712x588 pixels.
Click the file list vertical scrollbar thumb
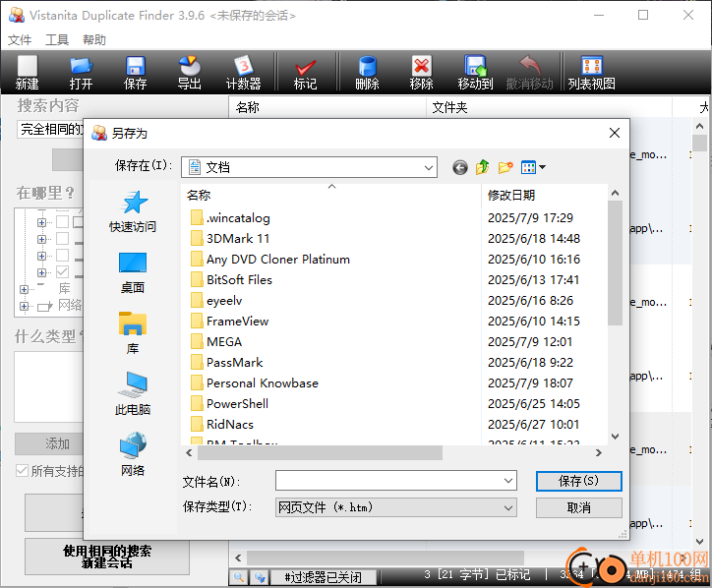pyautogui.click(x=616, y=263)
